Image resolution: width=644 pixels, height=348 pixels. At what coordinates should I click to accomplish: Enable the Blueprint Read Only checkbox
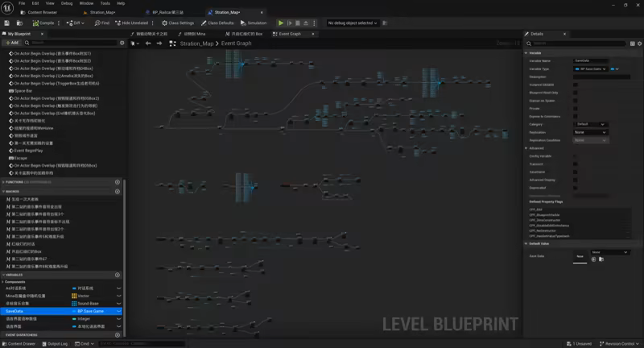pos(575,93)
